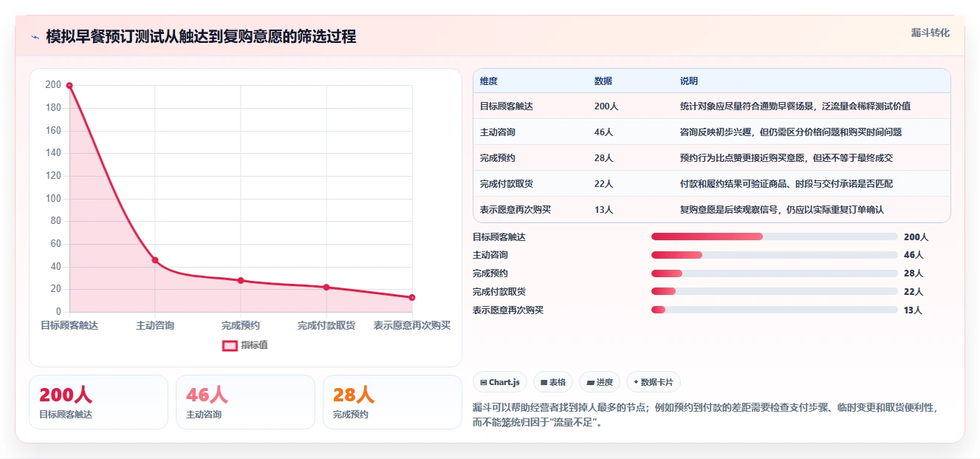Open the 28人 完成预约 stat card

coord(392,402)
